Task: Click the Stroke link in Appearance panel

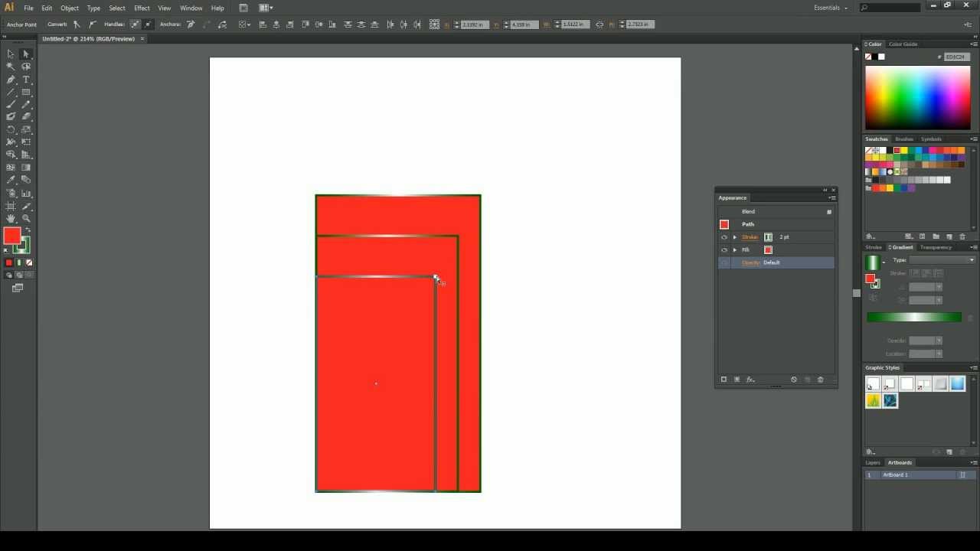Action: pos(750,237)
